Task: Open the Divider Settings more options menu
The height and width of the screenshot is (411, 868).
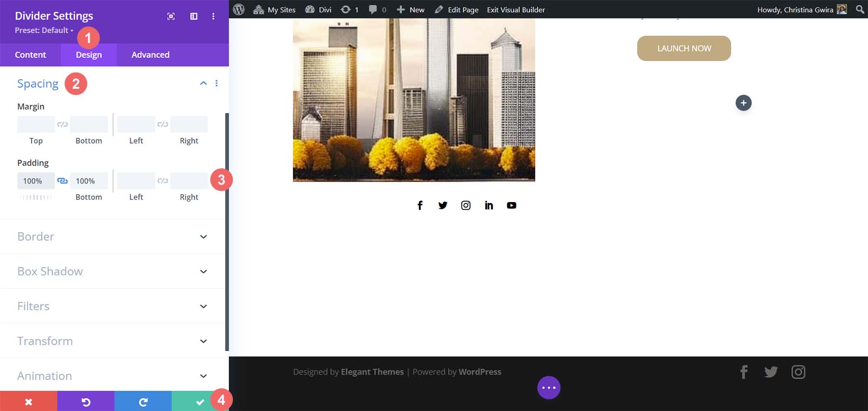Action: coord(213,16)
